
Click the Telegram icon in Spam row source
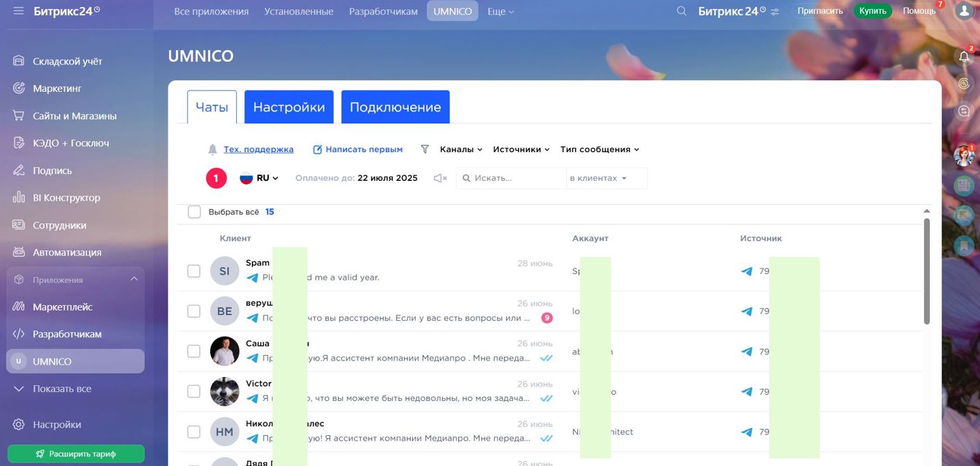tap(746, 271)
